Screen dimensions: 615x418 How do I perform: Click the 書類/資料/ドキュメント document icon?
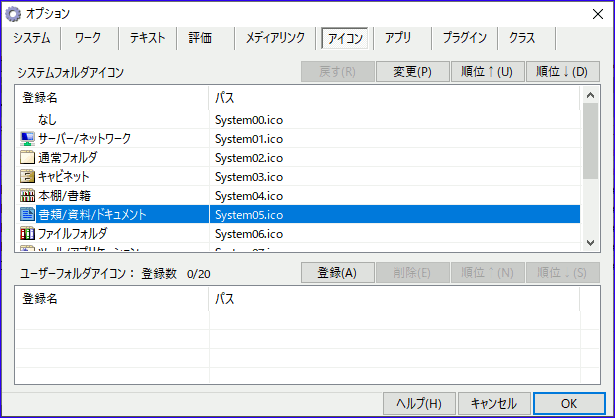[27, 214]
